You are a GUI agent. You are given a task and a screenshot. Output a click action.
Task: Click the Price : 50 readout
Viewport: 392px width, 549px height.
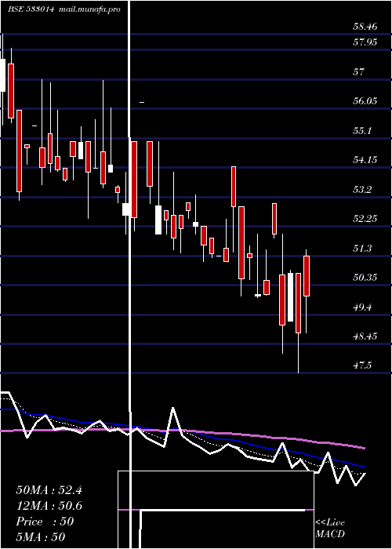coord(45,522)
